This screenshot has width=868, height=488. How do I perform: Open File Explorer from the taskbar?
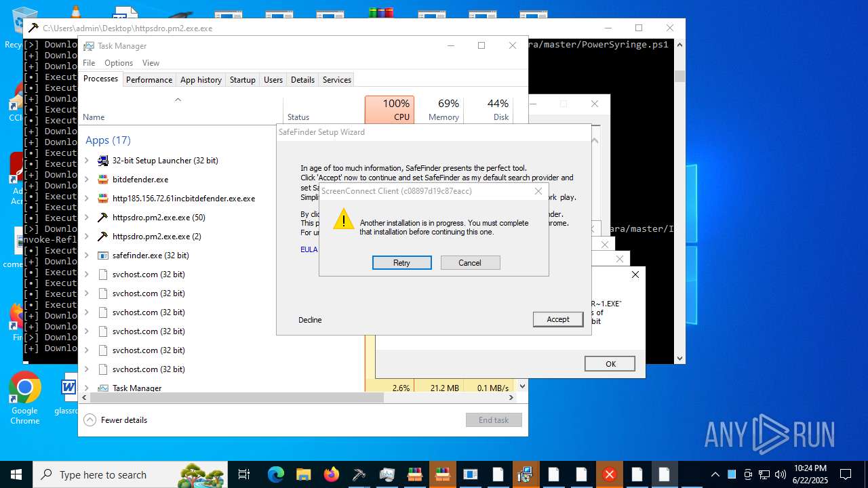(x=303, y=474)
